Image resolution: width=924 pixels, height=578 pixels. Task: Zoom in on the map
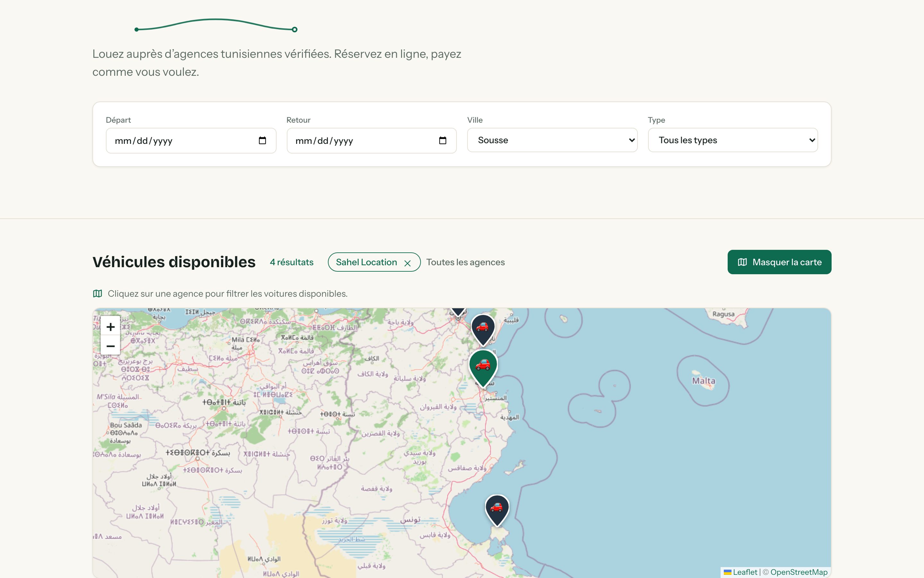click(110, 327)
